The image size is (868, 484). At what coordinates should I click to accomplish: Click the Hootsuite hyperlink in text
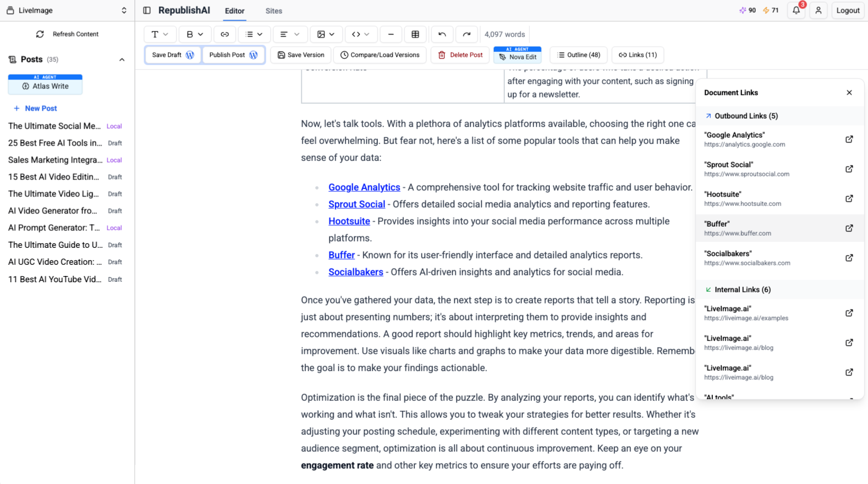pos(349,221)
